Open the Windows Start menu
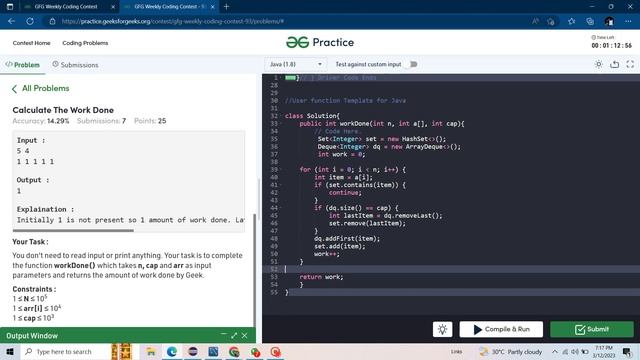Viewport: 640px width, 360px height. (10, 351)
